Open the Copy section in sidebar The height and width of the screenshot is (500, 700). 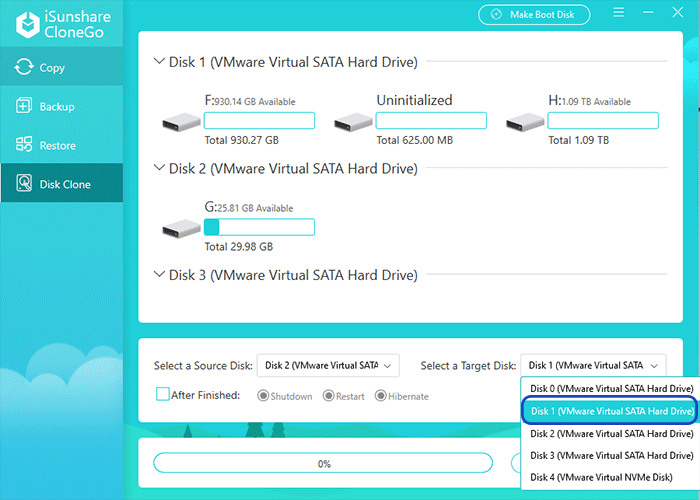[x=61, y=68]
